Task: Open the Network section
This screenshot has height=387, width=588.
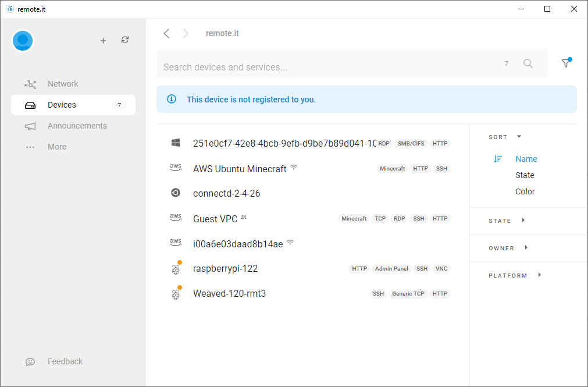Action: tap(73, 84)
